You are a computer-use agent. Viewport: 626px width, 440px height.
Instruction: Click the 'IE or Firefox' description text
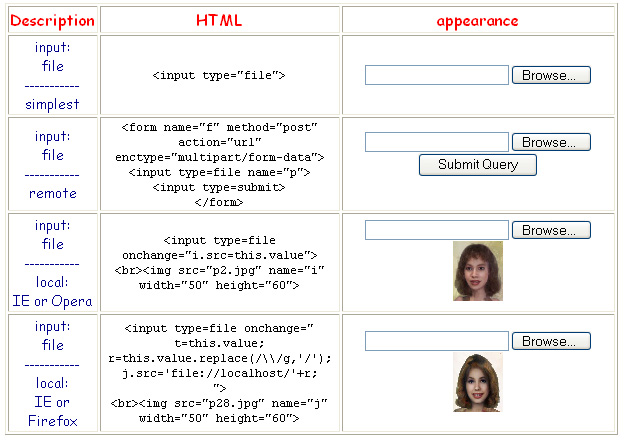coord(53,412)
